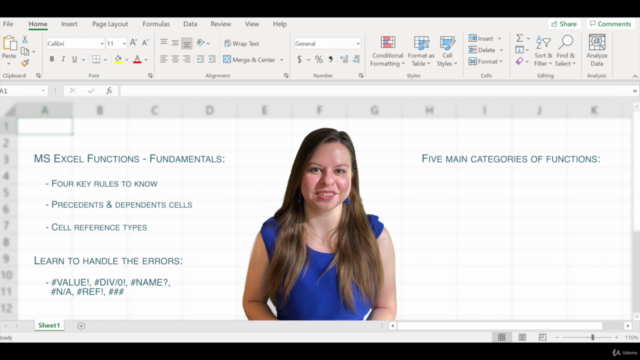
Task: Decrease font size with smaller A icon
Action: [145, 43]
